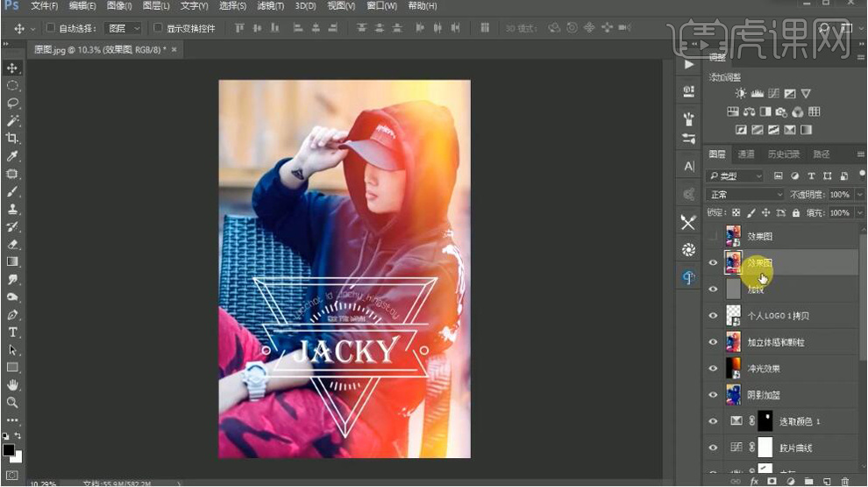Click the delete layer trash icon

pos(844,482)
